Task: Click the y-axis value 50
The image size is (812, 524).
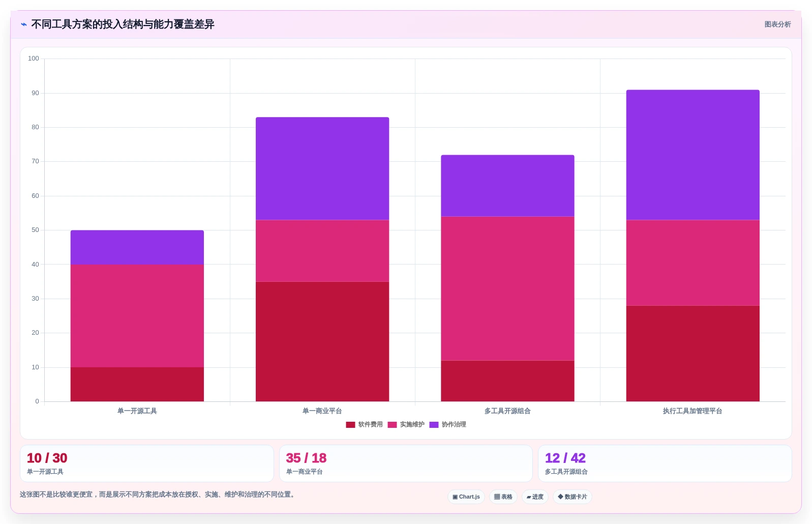Action: click(35, 230)
